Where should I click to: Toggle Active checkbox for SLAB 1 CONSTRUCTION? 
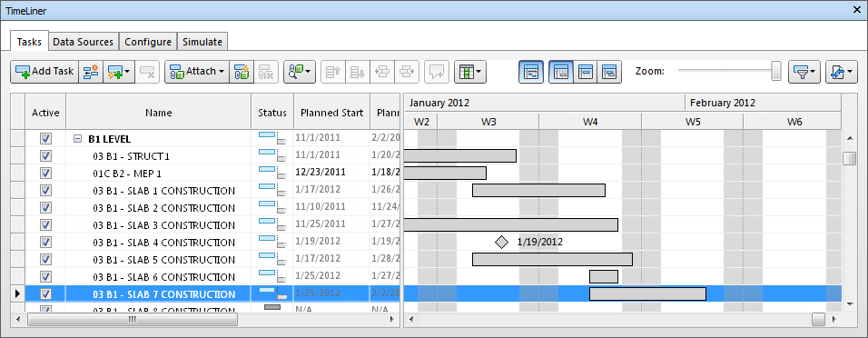pos(45,191)
